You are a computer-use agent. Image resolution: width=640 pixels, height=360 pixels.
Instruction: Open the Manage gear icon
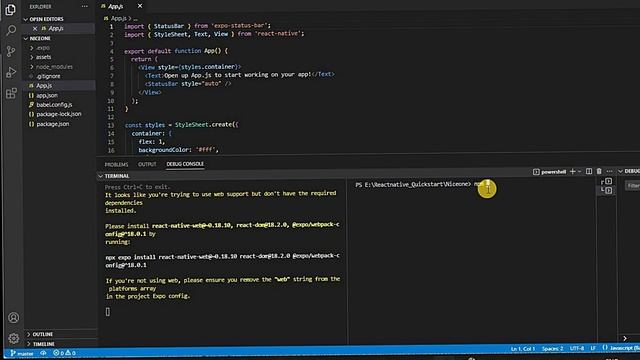[x=13, y=338]
